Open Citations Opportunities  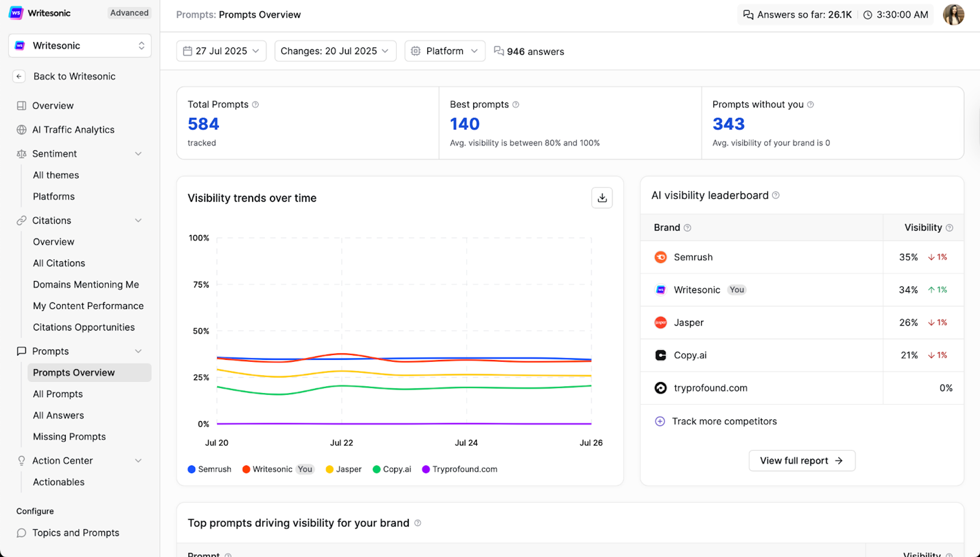84,327
